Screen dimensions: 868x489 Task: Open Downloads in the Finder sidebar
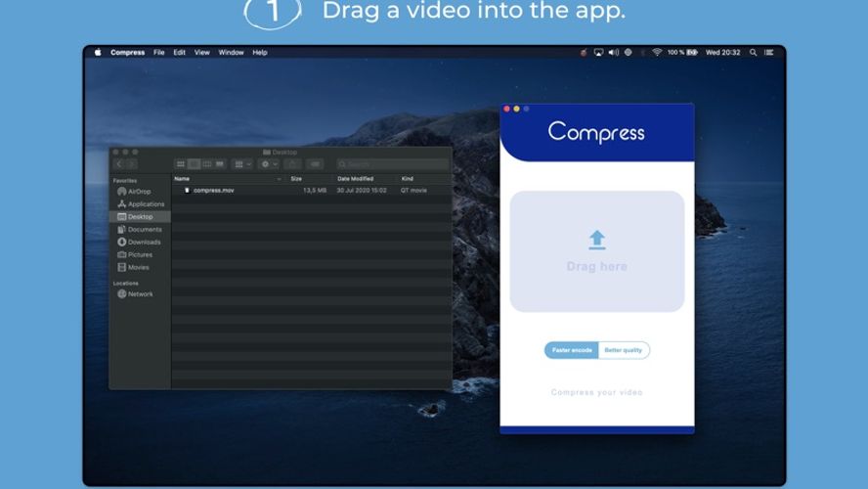tap(139, 242)
